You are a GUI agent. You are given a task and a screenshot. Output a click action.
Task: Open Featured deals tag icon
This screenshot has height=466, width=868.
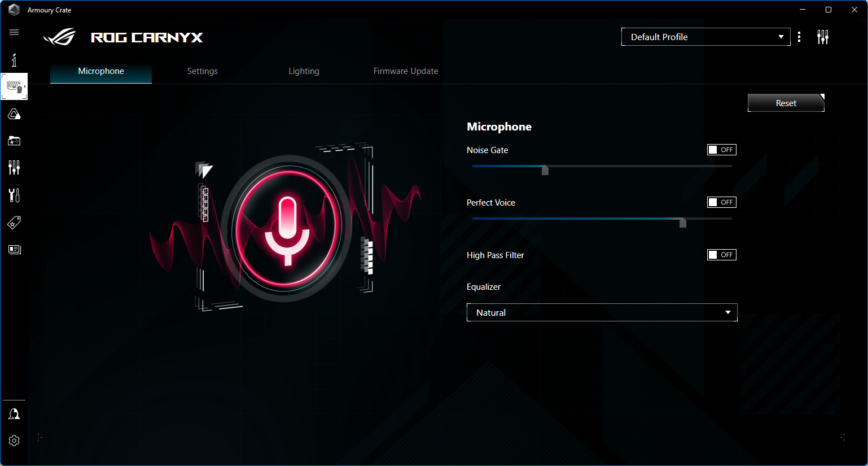click(14, 223)
